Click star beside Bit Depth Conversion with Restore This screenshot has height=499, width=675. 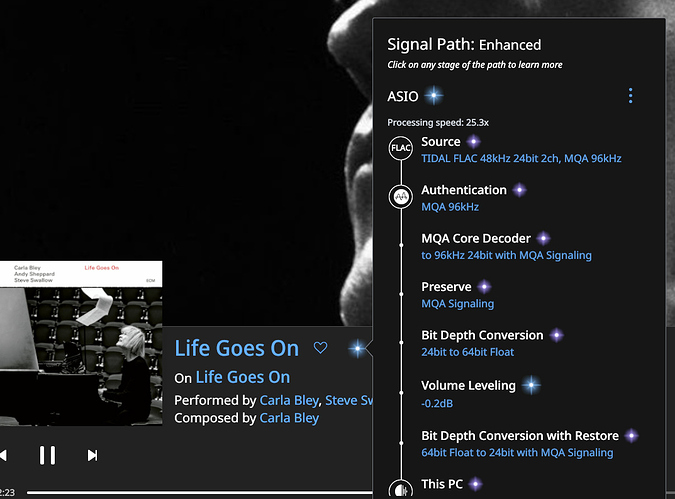(632, 436)
